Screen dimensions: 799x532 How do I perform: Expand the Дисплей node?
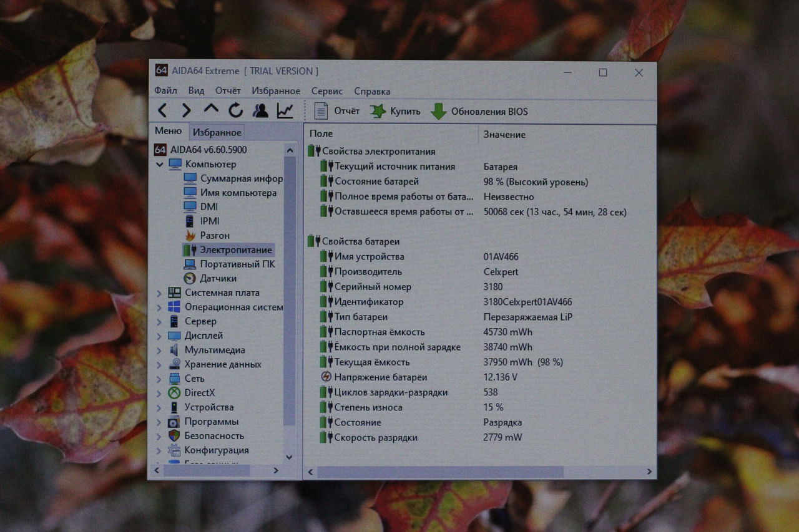(x=159, y=336)
